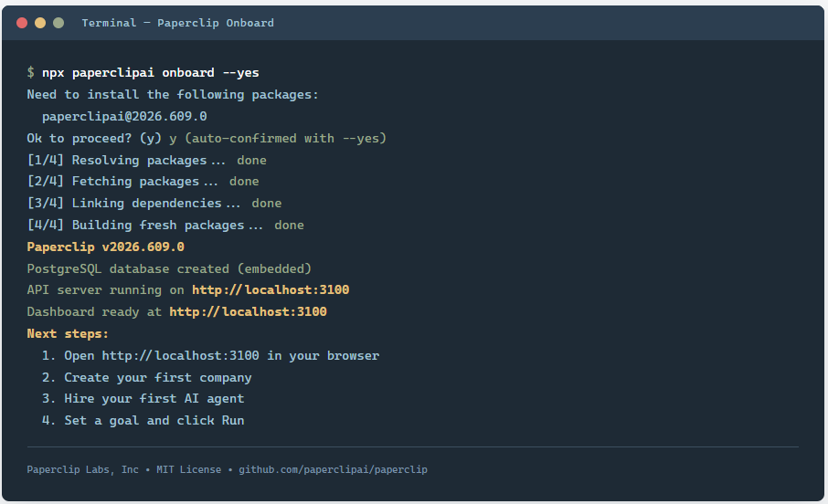Open localhost:3100 link in API server line
Viewport: 828px width, 504px height.
(271, 289)
